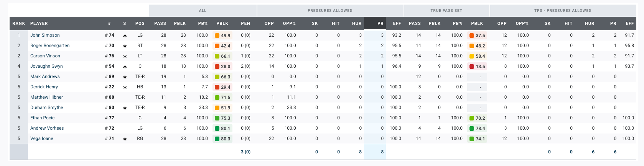
Task: Click the starter asterisk for John Simpson
Action: click(125, 36)
